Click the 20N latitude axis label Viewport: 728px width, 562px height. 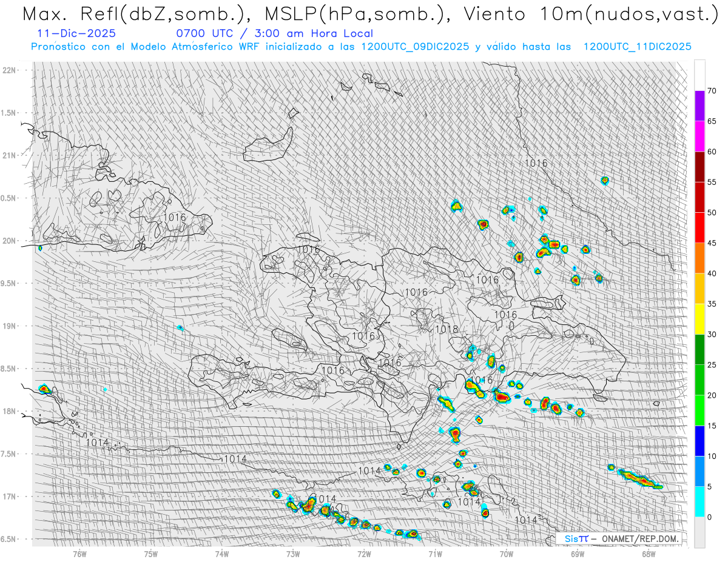click(x=9, y=241)
